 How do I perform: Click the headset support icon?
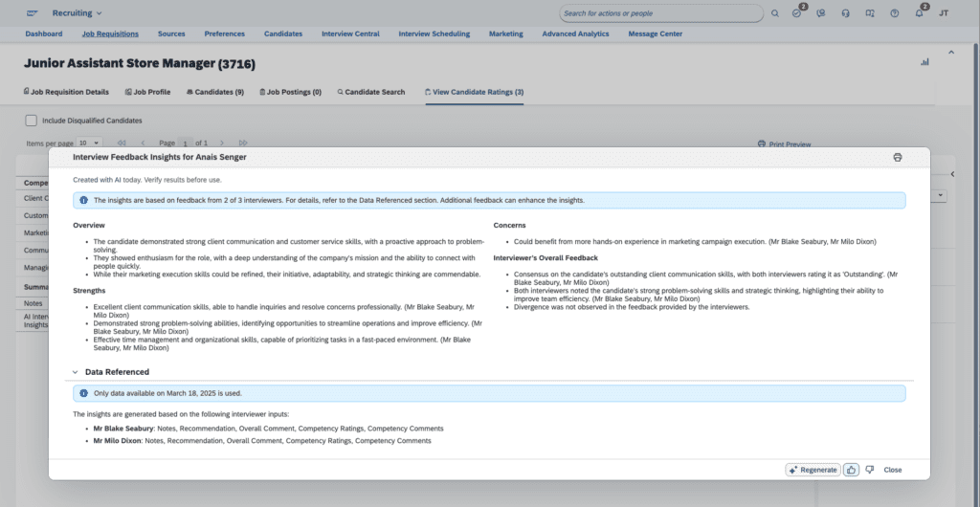(x=846, y=13)
